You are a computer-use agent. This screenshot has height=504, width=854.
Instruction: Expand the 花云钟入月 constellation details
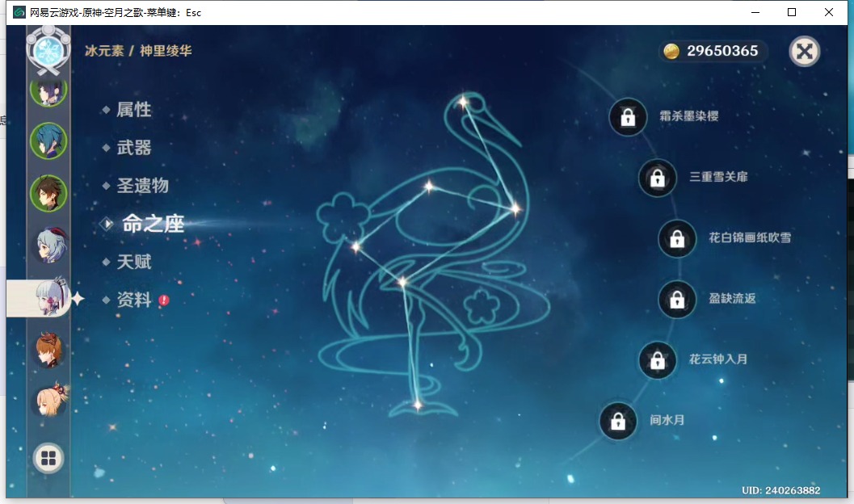(x=657, y=360)
